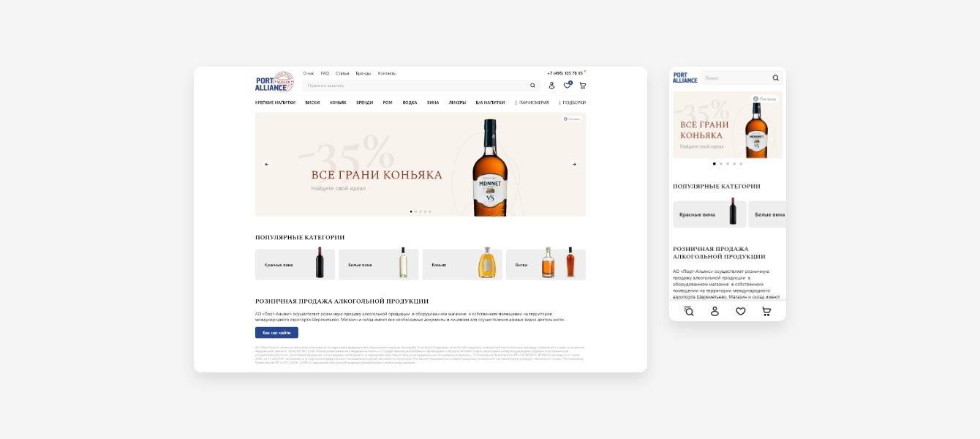Select 'ВИНА' in category menu
Viewport: 980px width, 439px height.
[x=433, y=102]
